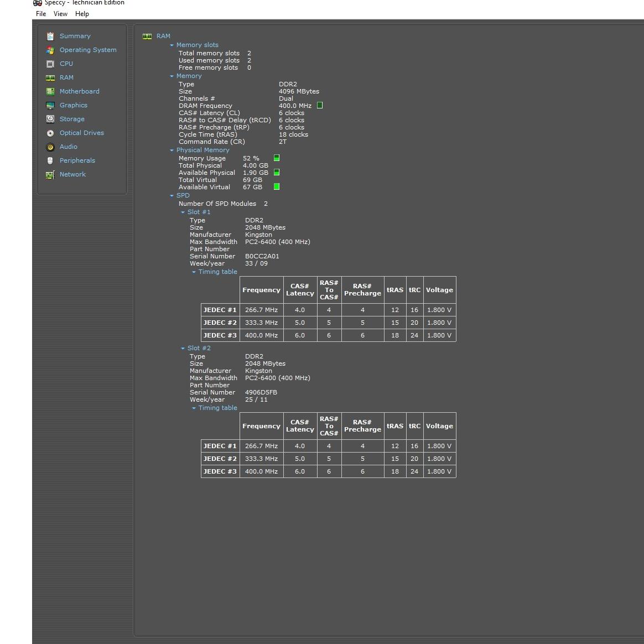Open the Operating System section icon
Screen dimensions: 644x644
50,50
